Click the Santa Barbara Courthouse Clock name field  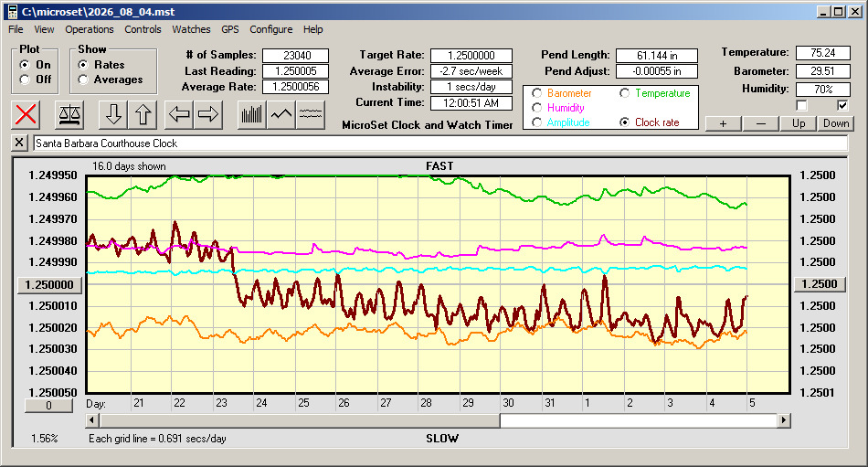(x=440, y=143)
